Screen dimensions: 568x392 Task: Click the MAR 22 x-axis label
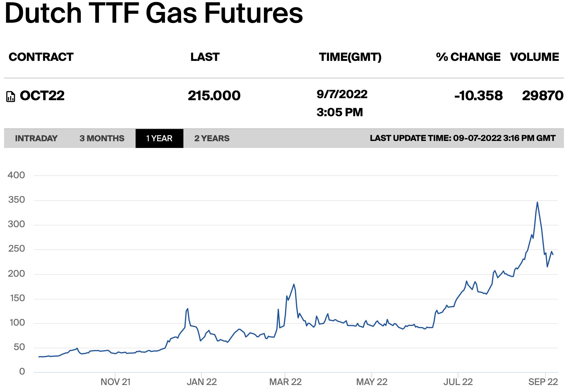(x=285, y=382)
